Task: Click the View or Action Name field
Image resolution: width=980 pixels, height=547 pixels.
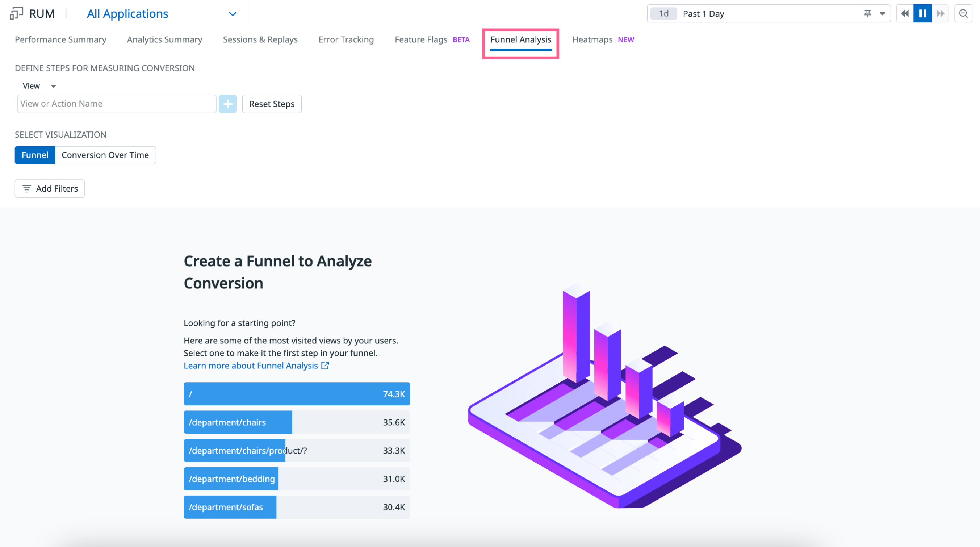Action: click(116, 104)
